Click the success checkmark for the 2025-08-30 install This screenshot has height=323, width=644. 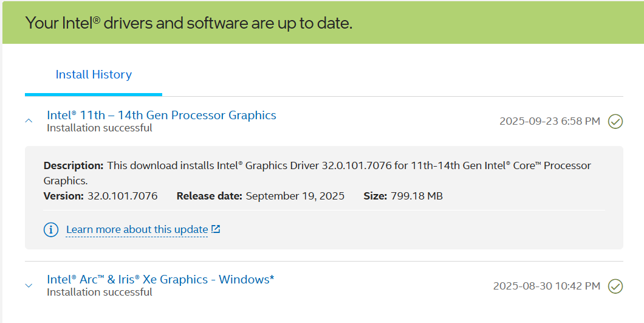(615, 285)
